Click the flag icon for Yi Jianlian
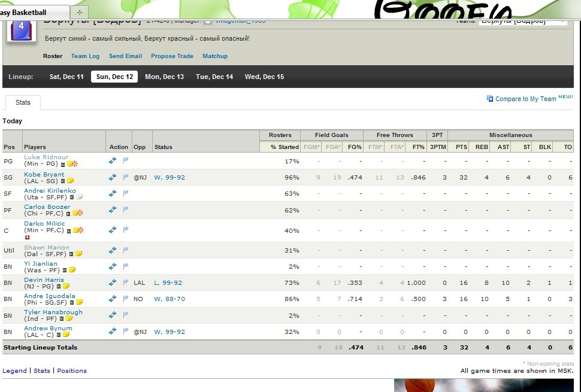The height and width of the screenshot is (392, 581). coord(126,266)
